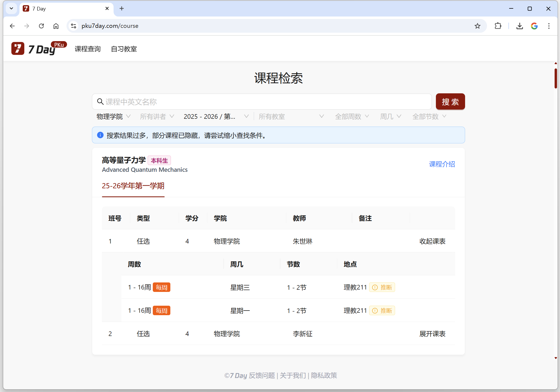Collapse schedule with 收起课表 for class 1

(432, 241)
